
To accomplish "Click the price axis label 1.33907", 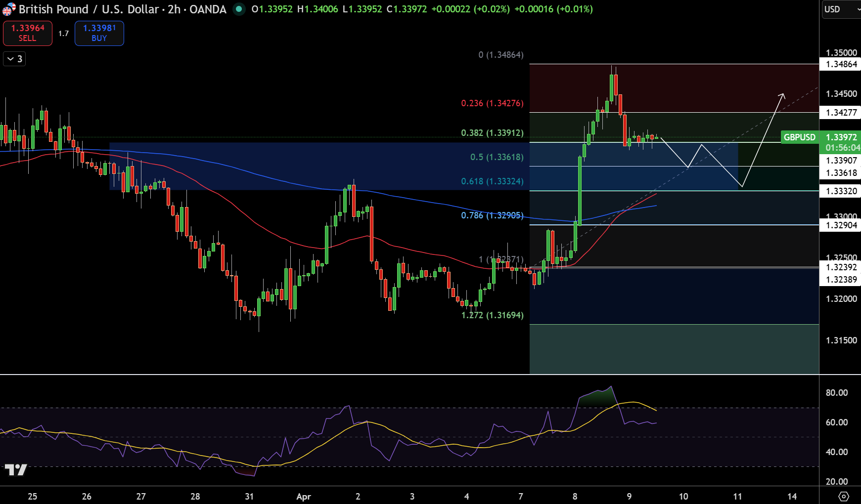I will (x=841, y=161).
